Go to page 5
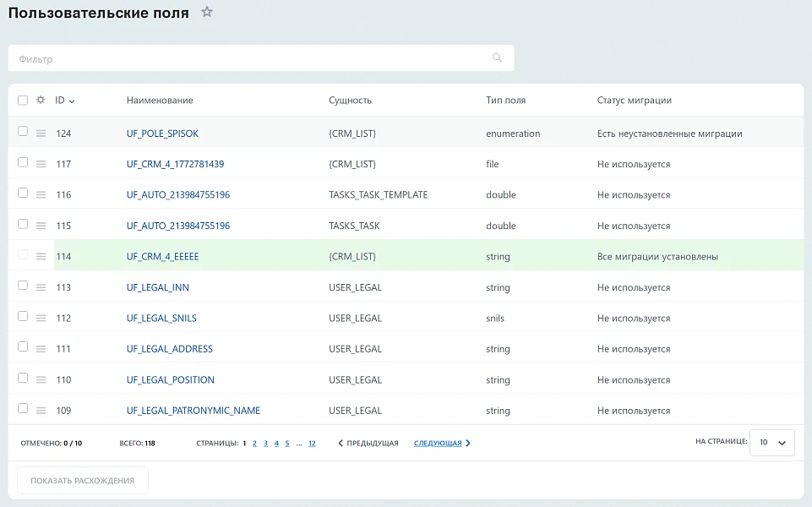This screenshot has width=812, height=507. pos(287,444)
